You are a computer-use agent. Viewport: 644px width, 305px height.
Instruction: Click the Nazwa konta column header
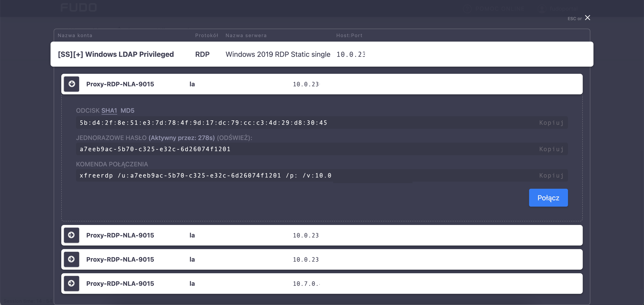click(x=75, y=36)
